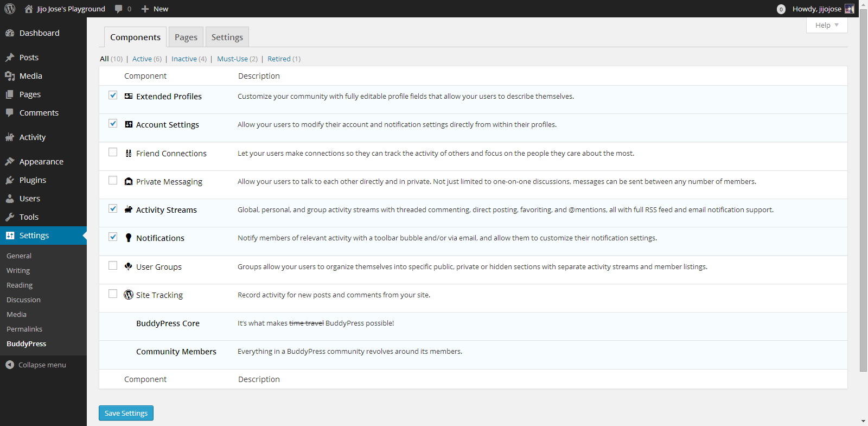Uncheck the Extended Profiles component
The height and width of the screenshot is (426, 868).
click(x=113, y=96)
